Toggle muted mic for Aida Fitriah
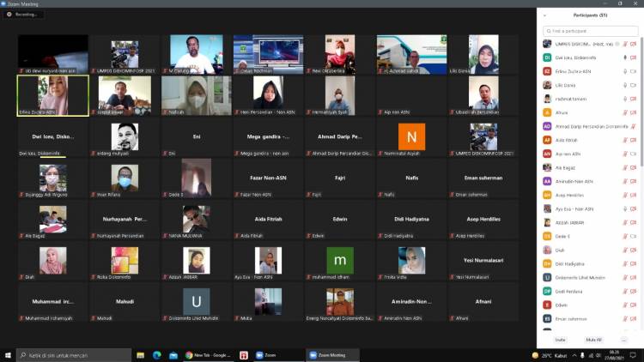Image resolution: width=644 pixels, height=362 pixels. 624,140
